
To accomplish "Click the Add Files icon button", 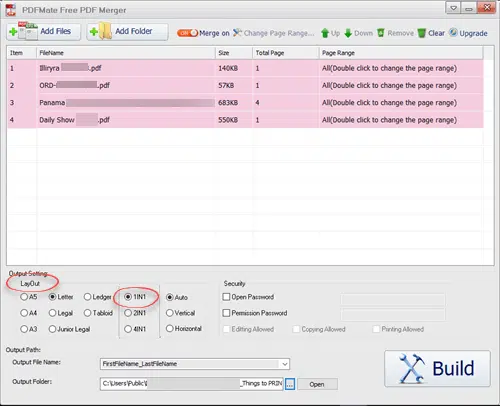I will (x=43, y=32).
